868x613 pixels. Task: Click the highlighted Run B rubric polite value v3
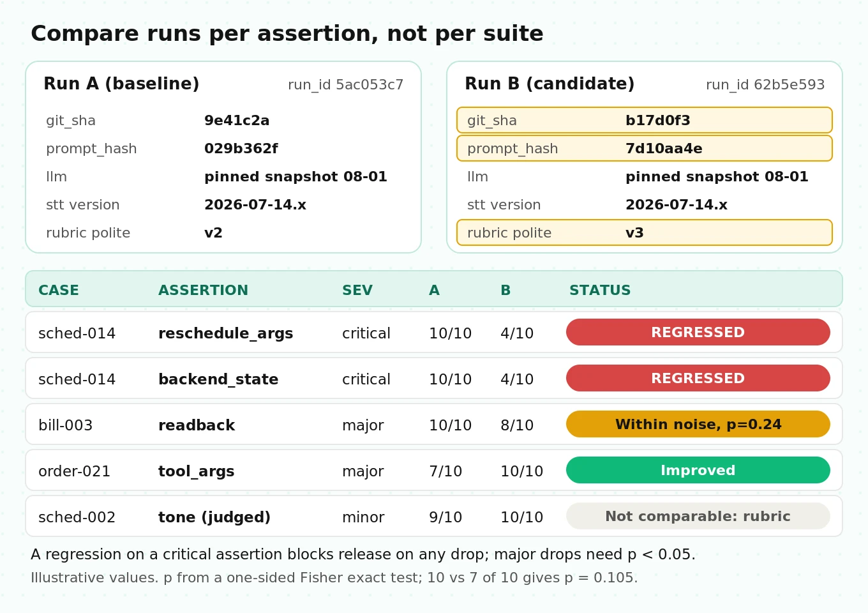click(634, 233)
